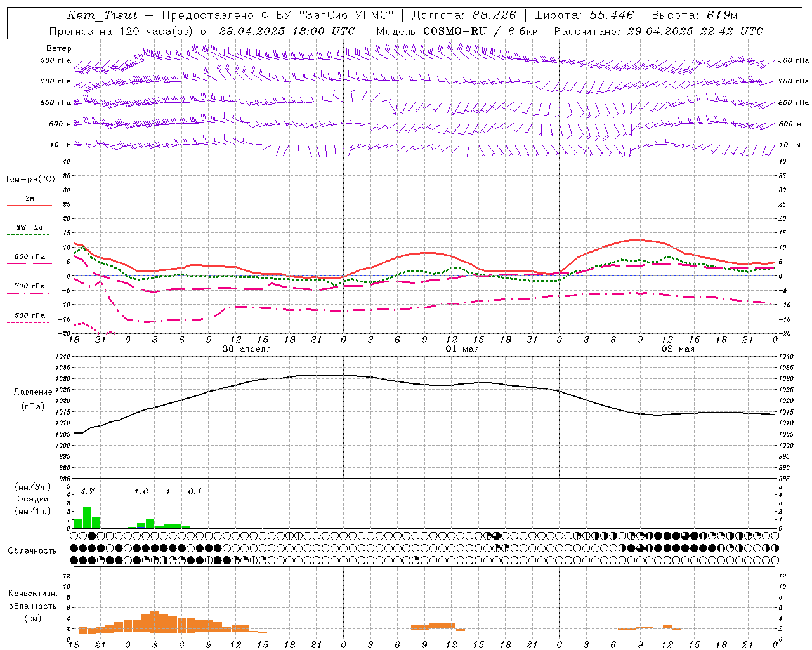Screen dimensions: 812x650
Task: Click the '(мм/3ч.)' precipitation unit label
Action: [x=32, y=487]
